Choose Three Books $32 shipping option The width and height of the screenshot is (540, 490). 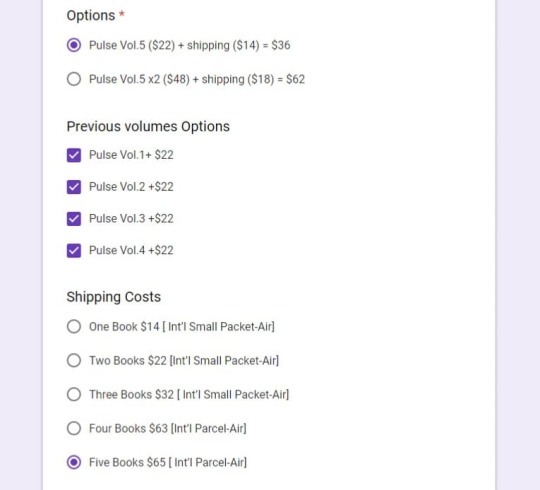[74, 394]
